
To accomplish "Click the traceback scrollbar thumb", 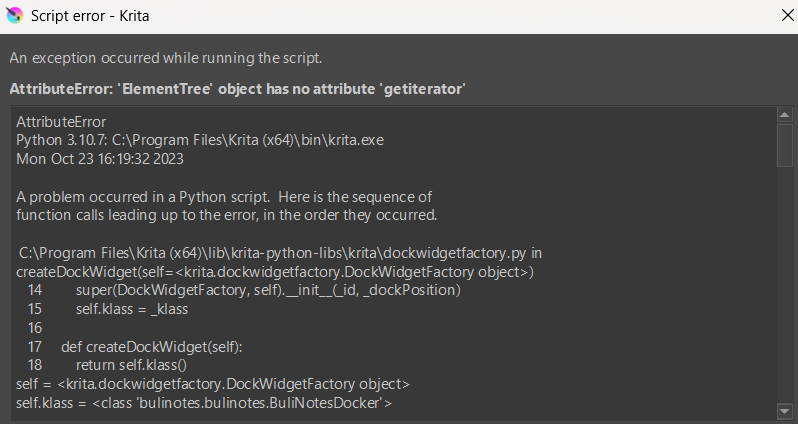I will click(785, 144).
